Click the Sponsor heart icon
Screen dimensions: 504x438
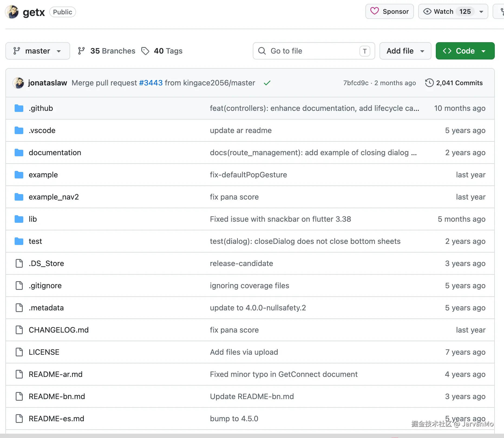[x=375, y=11]
